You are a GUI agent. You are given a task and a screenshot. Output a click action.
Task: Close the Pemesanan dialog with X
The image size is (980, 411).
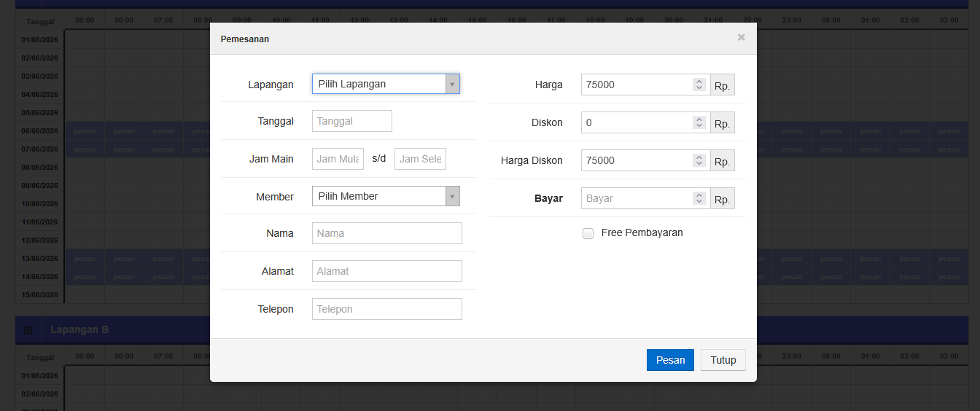pos(742,37)
